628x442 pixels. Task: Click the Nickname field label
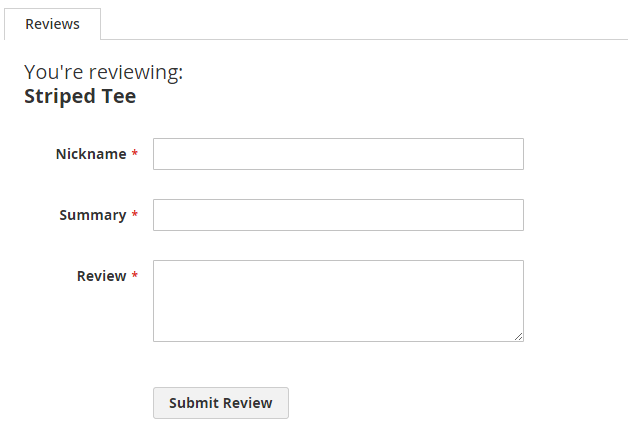click(x=91, y=154)
